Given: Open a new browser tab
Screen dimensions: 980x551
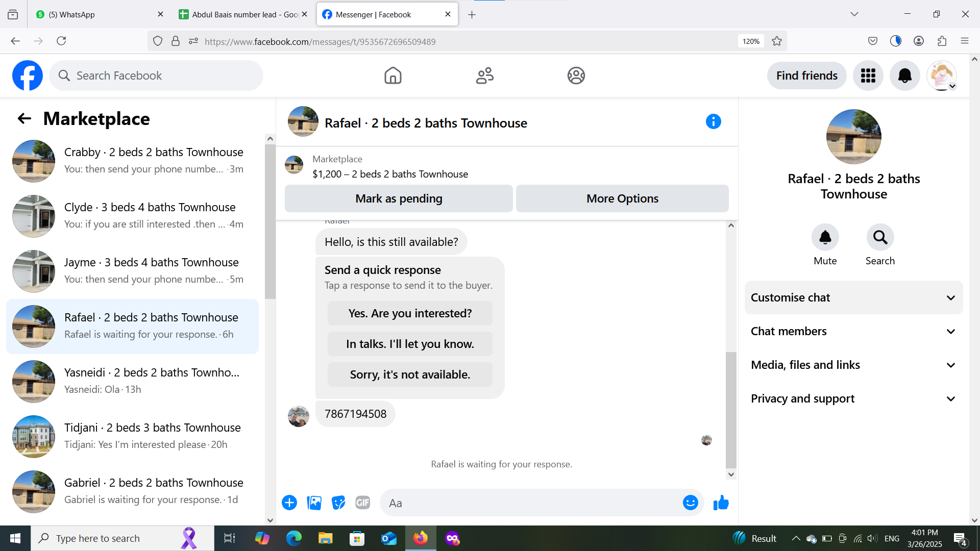Looking at the screenshot, I should coord(472,15).
